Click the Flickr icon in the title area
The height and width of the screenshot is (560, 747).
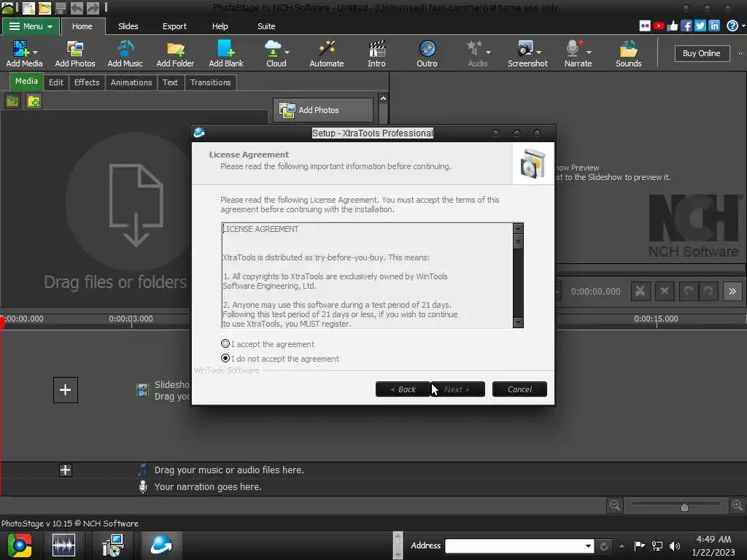645,26
